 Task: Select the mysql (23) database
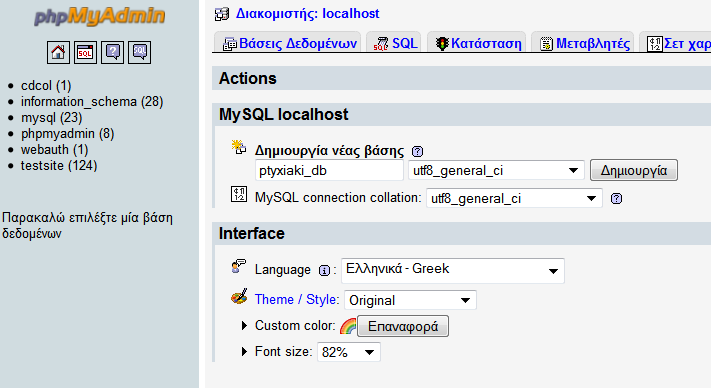coord(51,117)
